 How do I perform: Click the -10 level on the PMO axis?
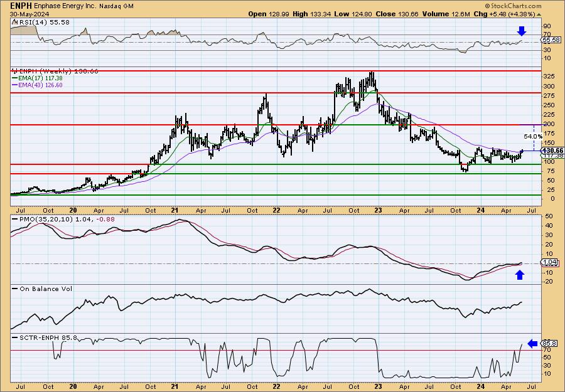point(548,272)
